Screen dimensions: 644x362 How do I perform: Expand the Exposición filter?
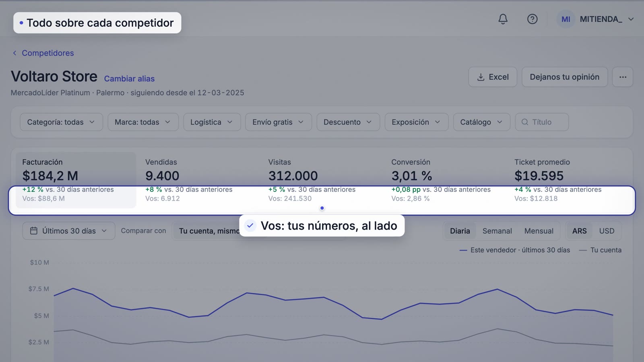tap(417, 122)
